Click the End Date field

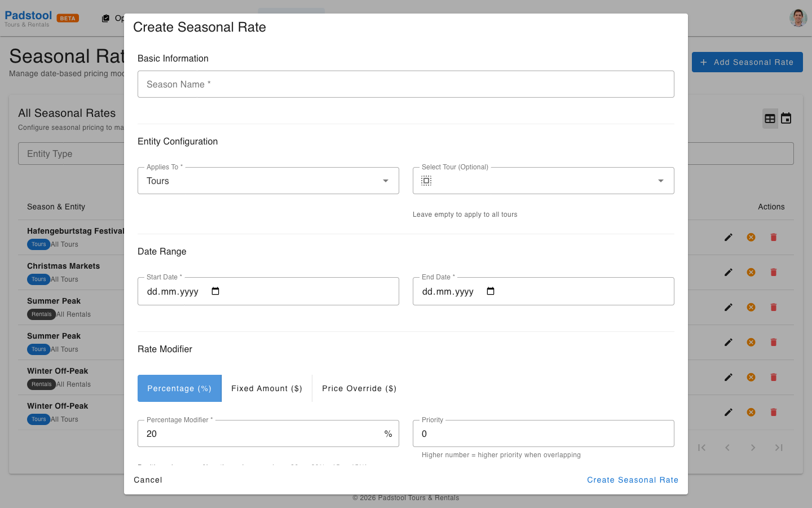pyautogui.click(x=544, y=291)
